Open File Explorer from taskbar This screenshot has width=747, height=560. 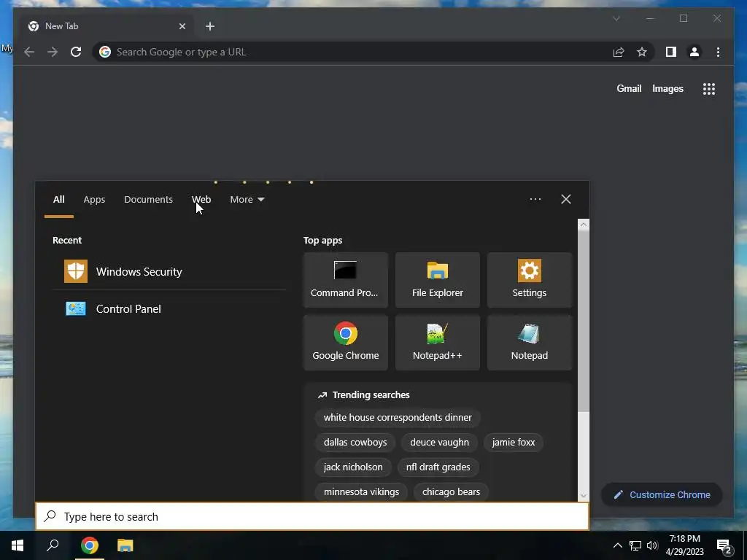(x=125, y=545)
